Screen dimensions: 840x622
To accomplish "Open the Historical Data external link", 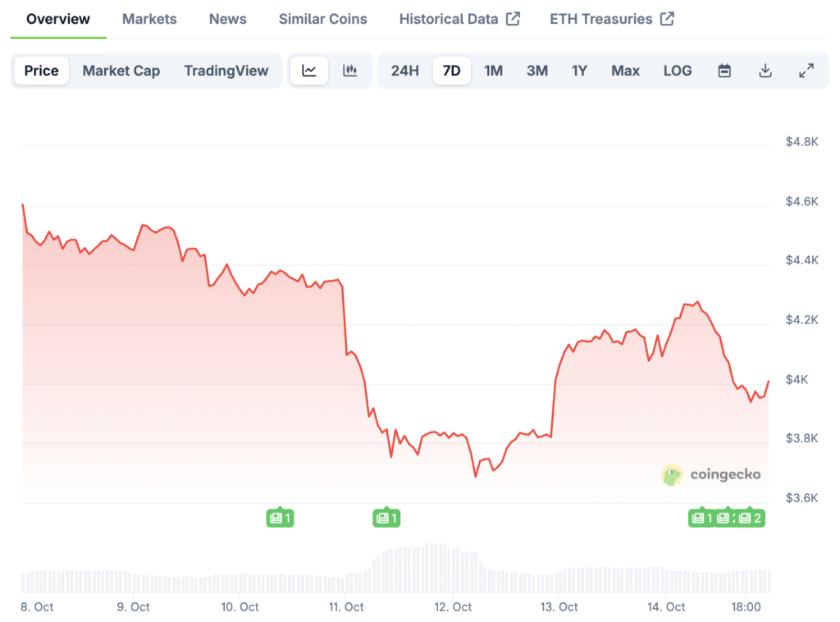I will pyautogui.click(x=459, y=19).
